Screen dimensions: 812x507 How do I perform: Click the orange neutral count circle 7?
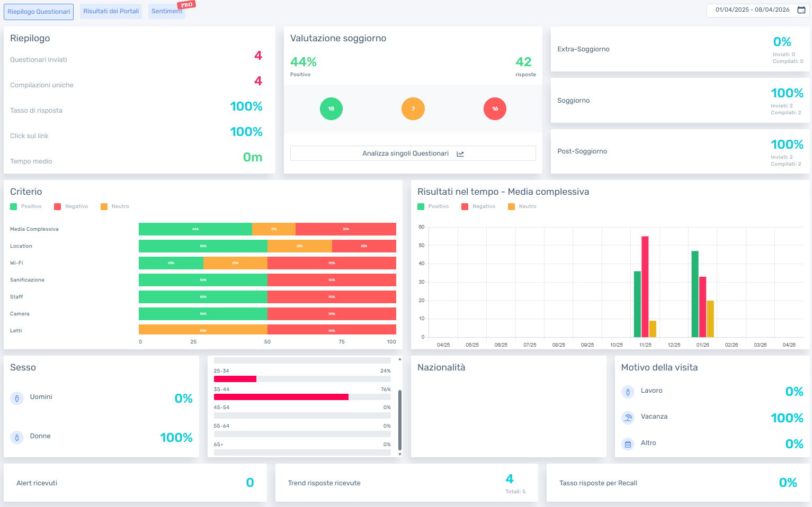[413, 108]
